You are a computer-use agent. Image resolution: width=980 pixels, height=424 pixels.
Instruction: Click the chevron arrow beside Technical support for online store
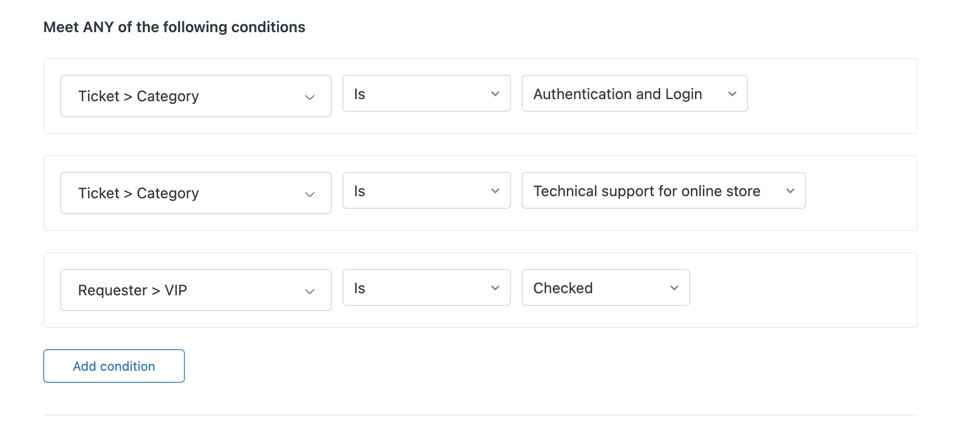pos(790,191)
